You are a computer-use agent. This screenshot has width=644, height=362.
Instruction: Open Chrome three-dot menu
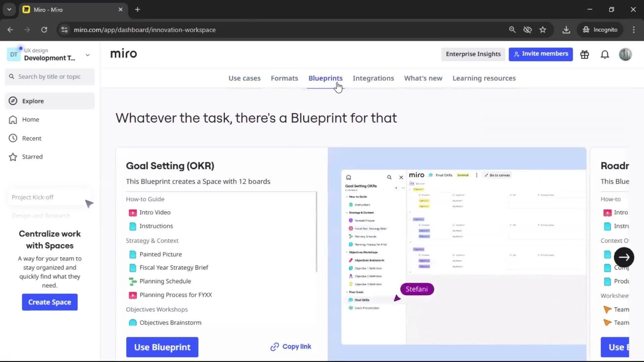(x=634, y=29)
